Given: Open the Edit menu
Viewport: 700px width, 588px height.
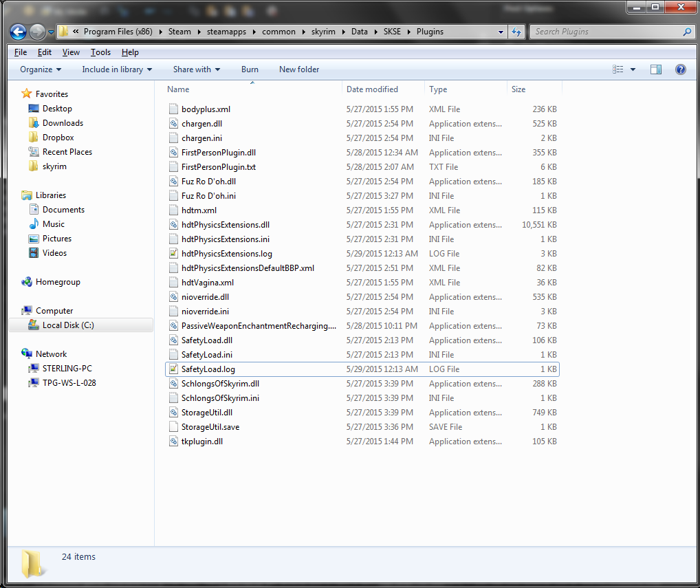Looking at the screenshot, I should point(44,52).
